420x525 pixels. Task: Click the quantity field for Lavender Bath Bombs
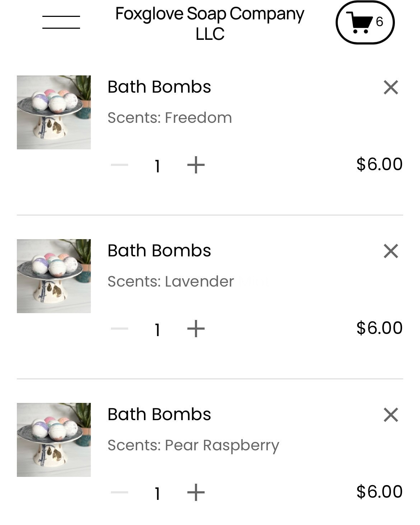click(x=157, y=330)
